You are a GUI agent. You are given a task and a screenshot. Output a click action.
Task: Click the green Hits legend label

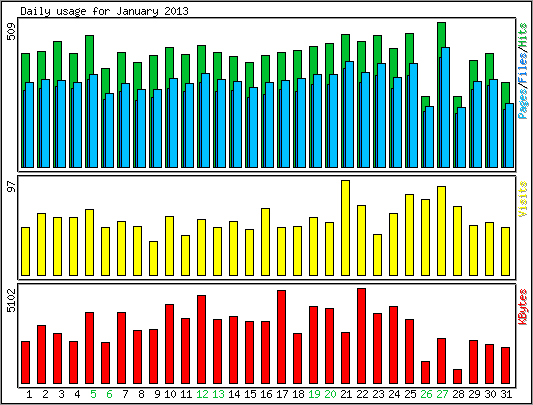(523, 36)
